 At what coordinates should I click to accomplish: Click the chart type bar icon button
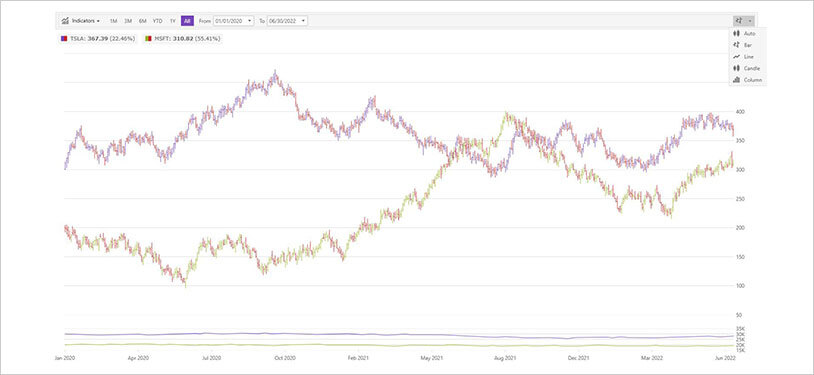click(x=739, y=21)
